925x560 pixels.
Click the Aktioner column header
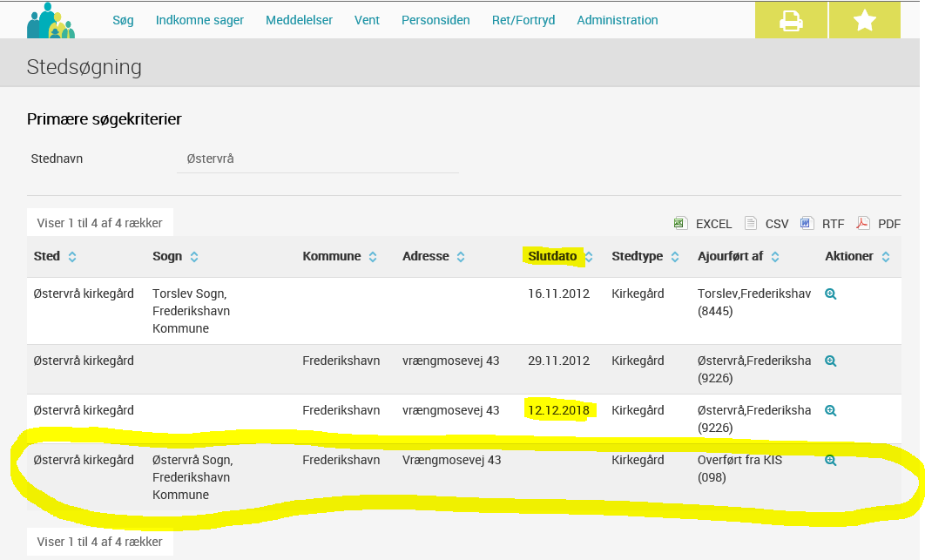[849, 256]
